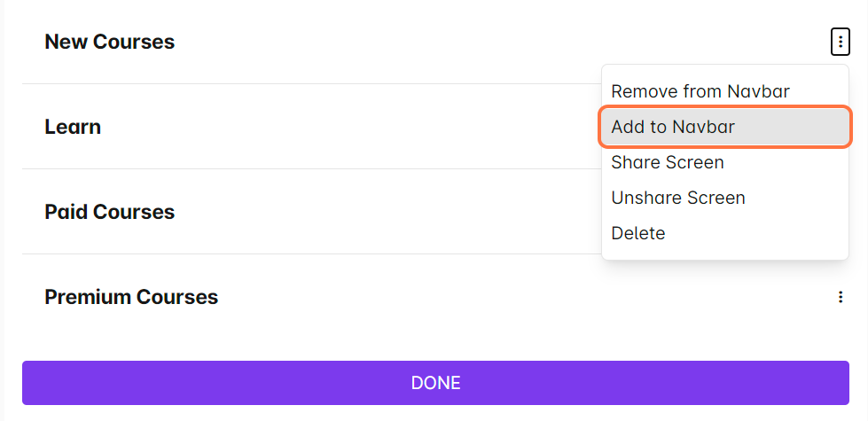Click the New Courses screen title
Viewport: 868px width, 421px height.
click(x=110, y=42)
